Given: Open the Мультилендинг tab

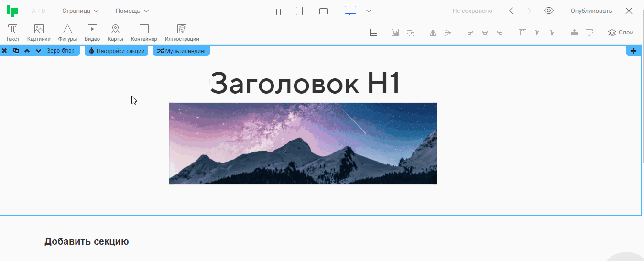Looking at the screenshot, I should coord(181,51).
